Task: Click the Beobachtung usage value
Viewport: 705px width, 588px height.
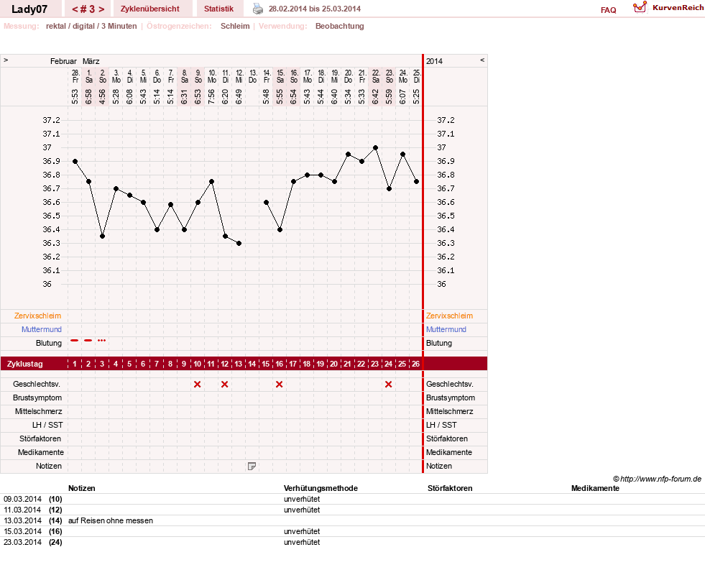Action: click(339, 26)
